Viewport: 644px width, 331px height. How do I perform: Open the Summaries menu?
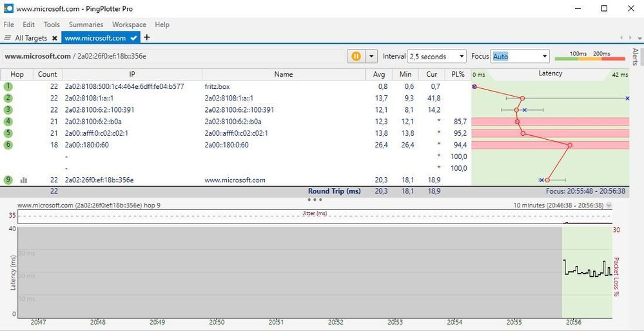[x=86, y=24]
